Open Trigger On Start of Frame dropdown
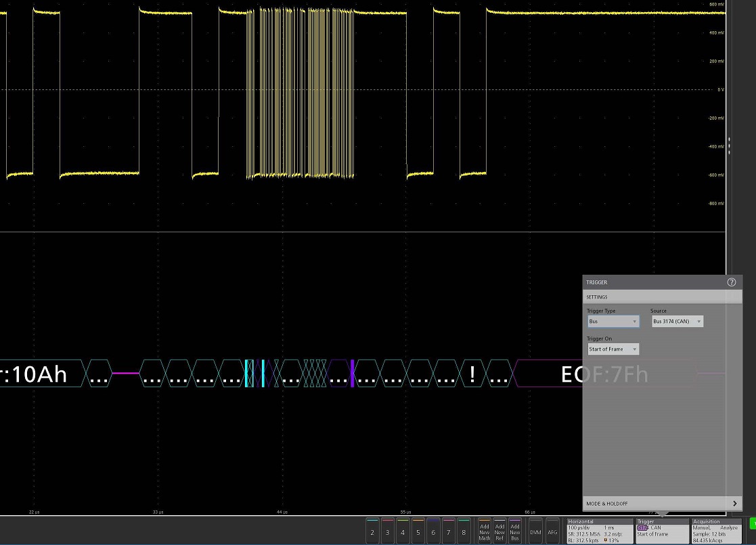The height and width of the screenshot is (545, 756). (613, 349)
